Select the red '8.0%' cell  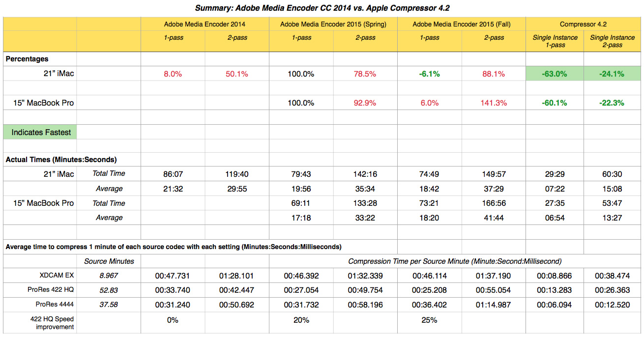[173, 74]
